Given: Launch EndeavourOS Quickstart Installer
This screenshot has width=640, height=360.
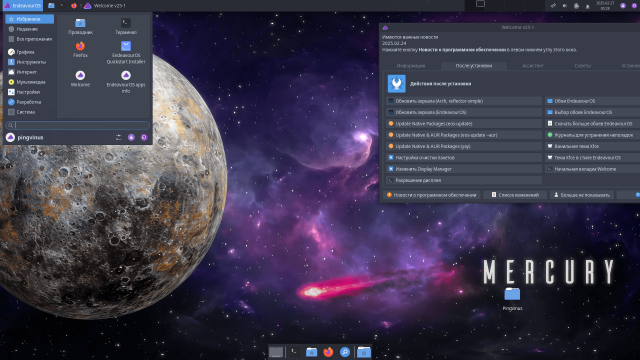Looking at the screenshot, I should coord(126,52).
